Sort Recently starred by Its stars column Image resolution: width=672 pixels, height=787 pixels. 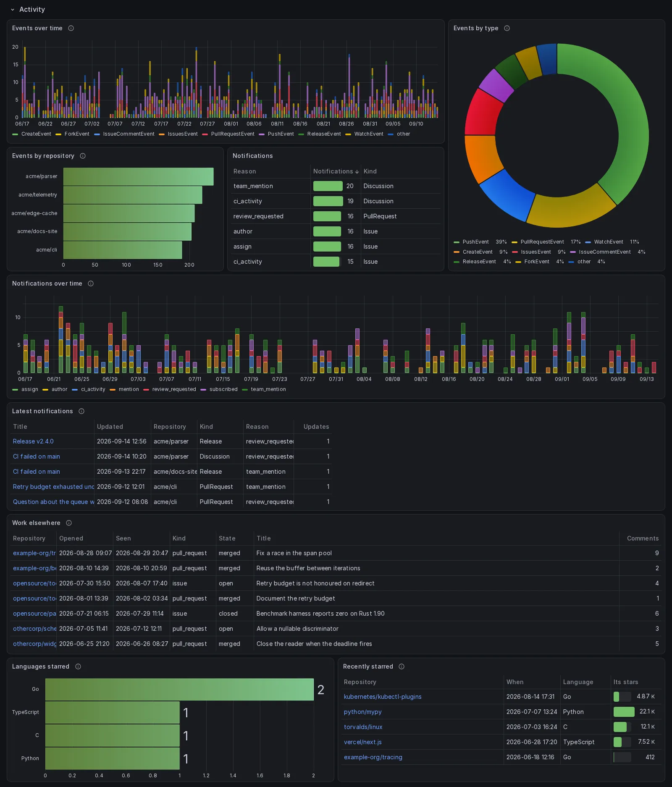[x=625, y=682]
